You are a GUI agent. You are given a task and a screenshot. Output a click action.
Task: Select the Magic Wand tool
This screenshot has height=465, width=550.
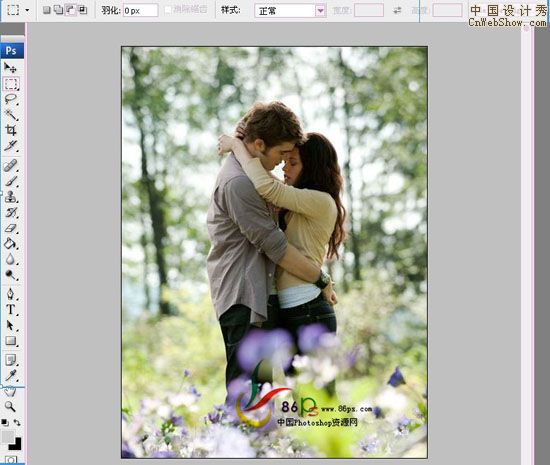point(11,115)
